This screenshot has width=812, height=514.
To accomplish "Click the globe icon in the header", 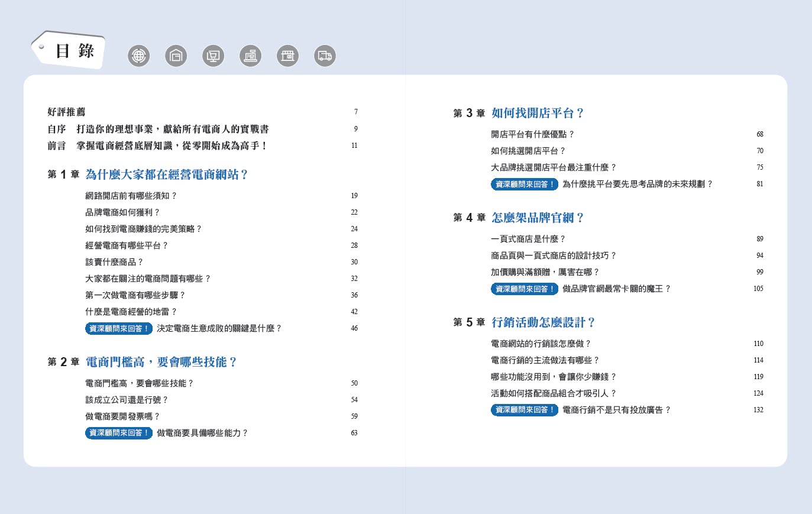I will 139,56.
